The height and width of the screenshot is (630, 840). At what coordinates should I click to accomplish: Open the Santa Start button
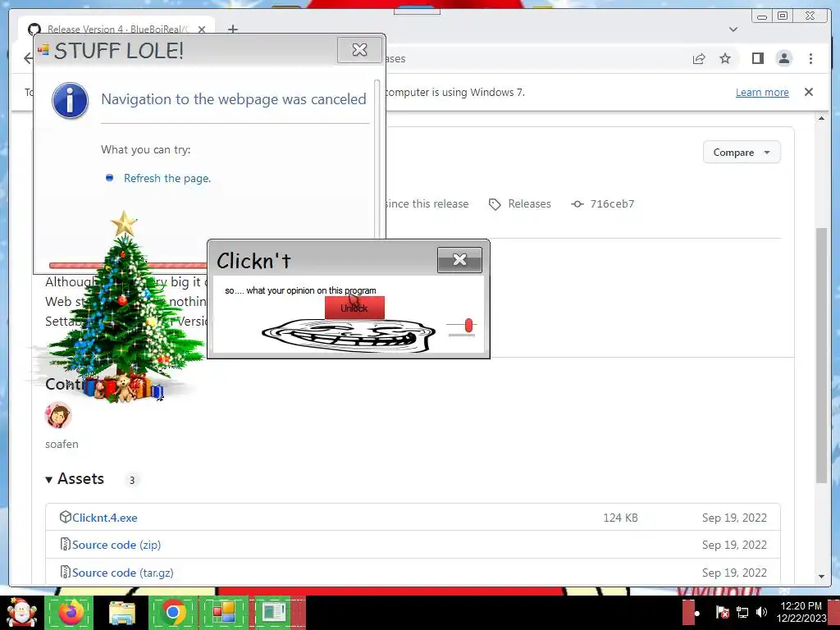21,612
